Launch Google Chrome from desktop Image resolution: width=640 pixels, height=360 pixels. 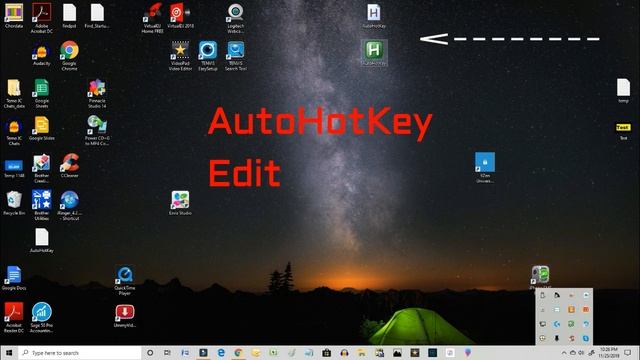click(69, 56)
